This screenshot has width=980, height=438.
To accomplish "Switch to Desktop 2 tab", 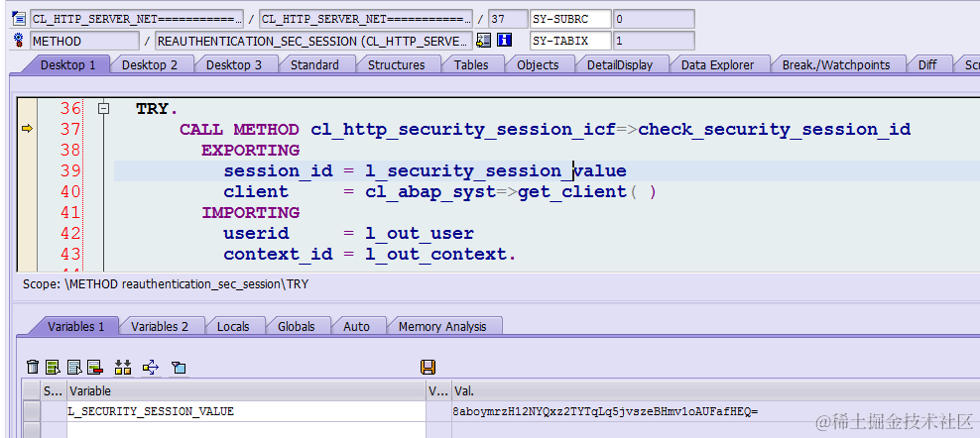I will (x=150, y=65).
